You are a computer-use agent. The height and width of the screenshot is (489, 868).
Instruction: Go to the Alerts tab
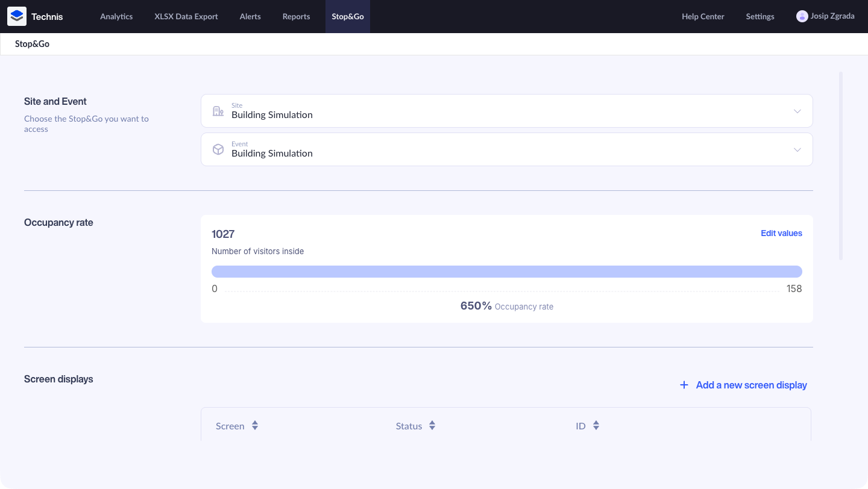pos(250,16)
